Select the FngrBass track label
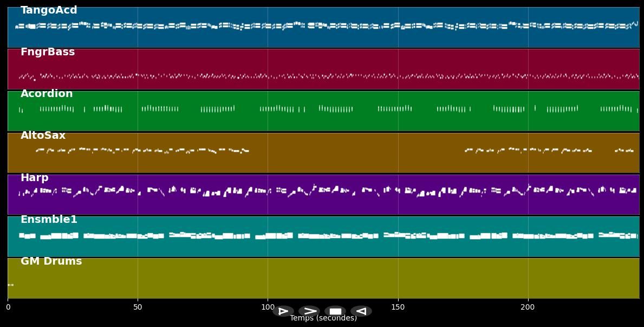The width and height of the screenshot is (644, 327). pos(48,52)
